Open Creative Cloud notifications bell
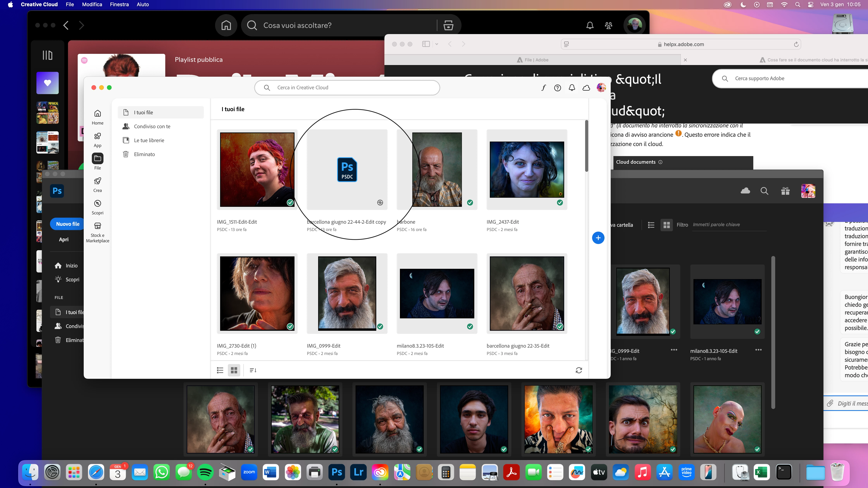The width and height of the screenshot is (868, 488). pyautogui.click(x=572, y=88)
